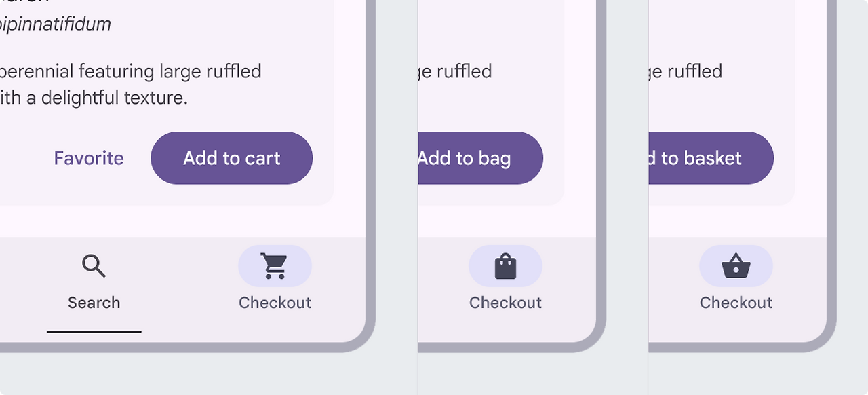The height and width of the screenshot is (395, 868).
Task: Click empty card area below Add to basket
Action: coord(719,195)
